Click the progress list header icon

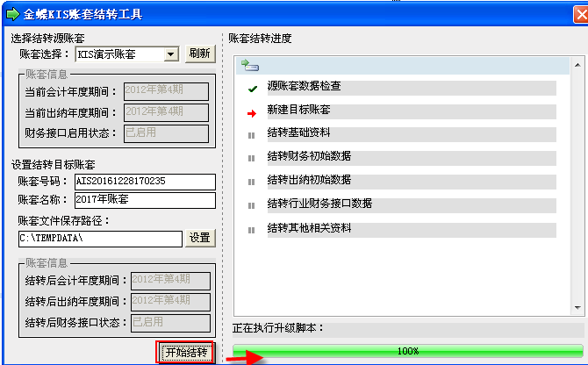[250, 65]
